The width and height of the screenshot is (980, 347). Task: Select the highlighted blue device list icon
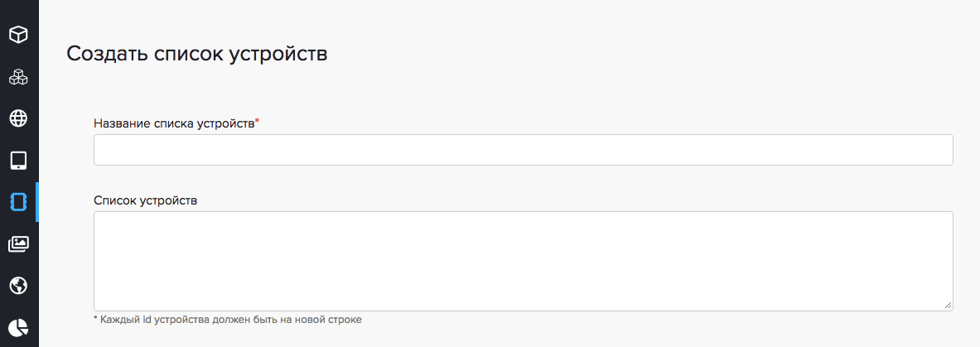(18, 202)
